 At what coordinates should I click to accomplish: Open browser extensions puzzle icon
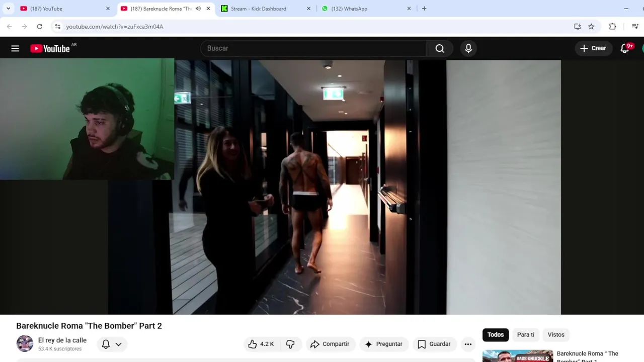click(x=612, y=27)
